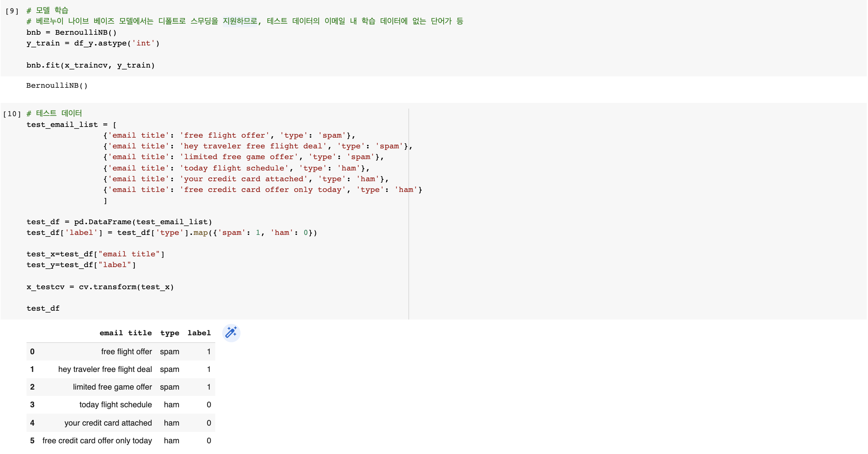Click last row 'free credit card offer only today'
Image resolution: width=868 pixels, height=454 pixels.
coord(97,440)
